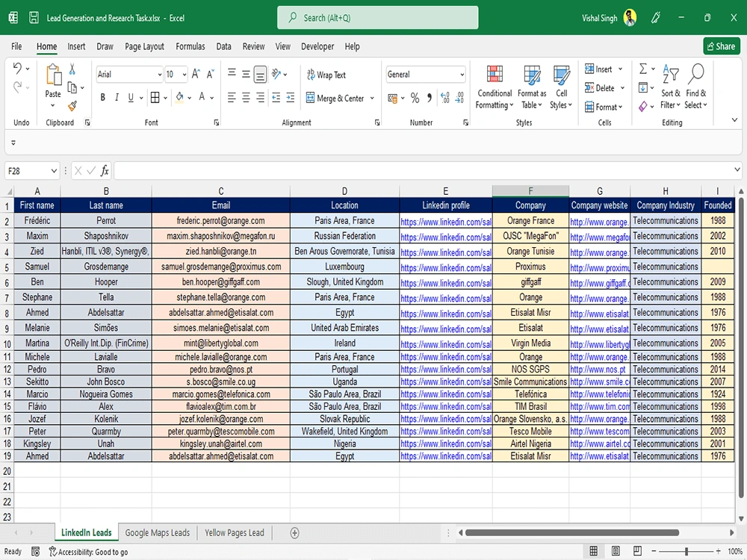Viewport: 747px width, 560px height.
Task: Toggle Underline formatting
Action: (131, 98)
